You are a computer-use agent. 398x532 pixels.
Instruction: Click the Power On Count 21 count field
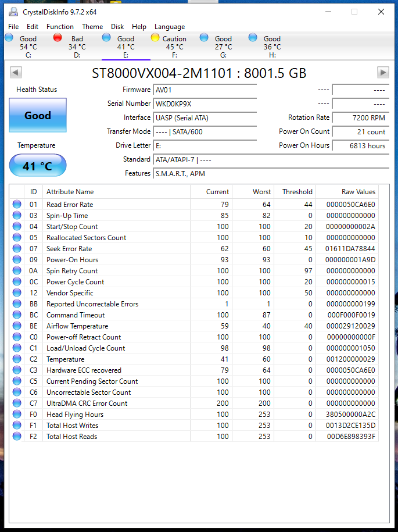tap(360, 131)
